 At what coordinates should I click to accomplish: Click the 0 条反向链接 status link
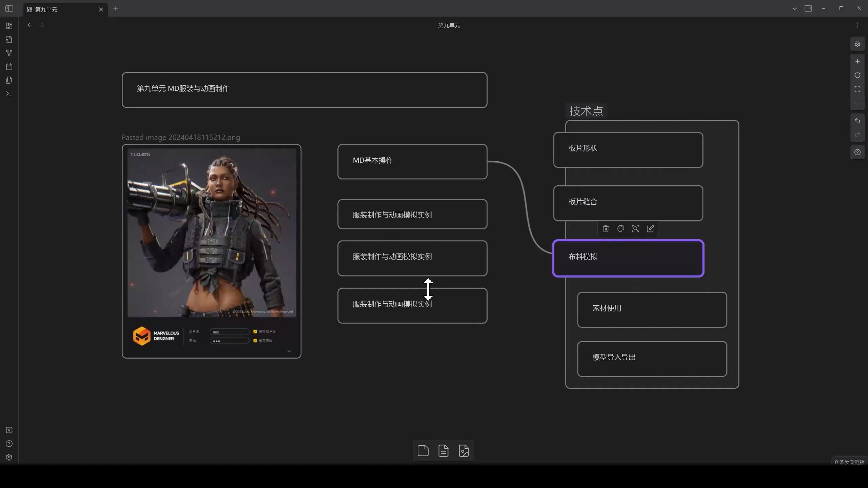point(849,462)
